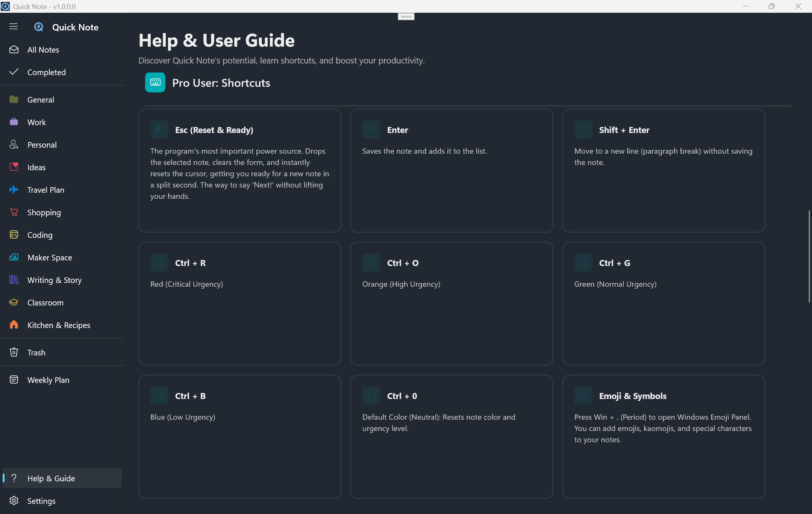Open the Work briefcase category
Screen dimensions: 812x514
(x=14, y=122)
